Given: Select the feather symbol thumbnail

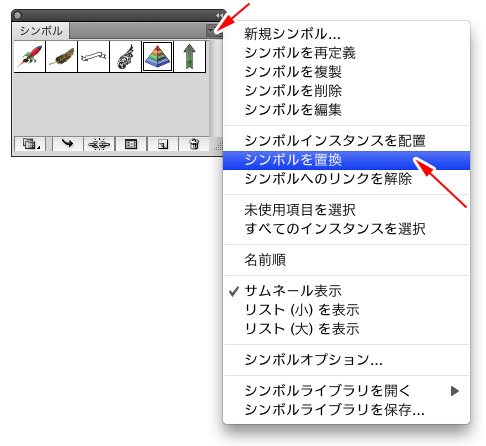Looking at the screenshot, I should point(62,57).
